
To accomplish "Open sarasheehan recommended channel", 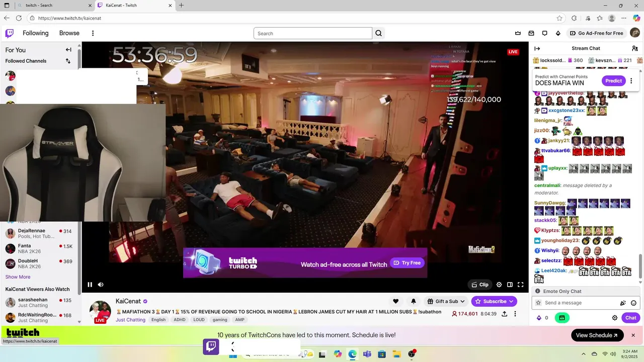I will (39, 303).
